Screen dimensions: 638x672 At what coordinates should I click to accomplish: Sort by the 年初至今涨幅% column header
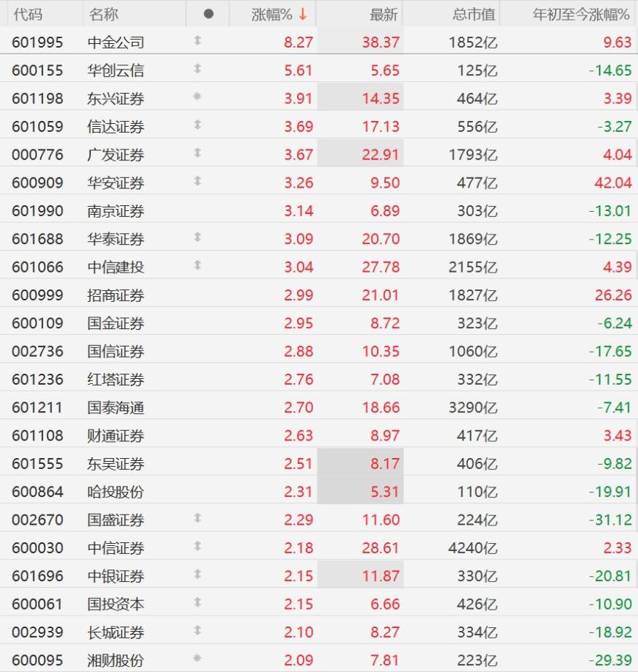tap(581, 15)
